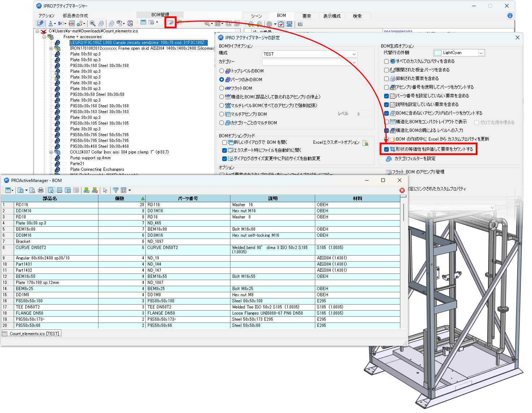Click the funnel filter icon in BOM toolbar
The width and height of the screenshot is (532, 413).
116,190
